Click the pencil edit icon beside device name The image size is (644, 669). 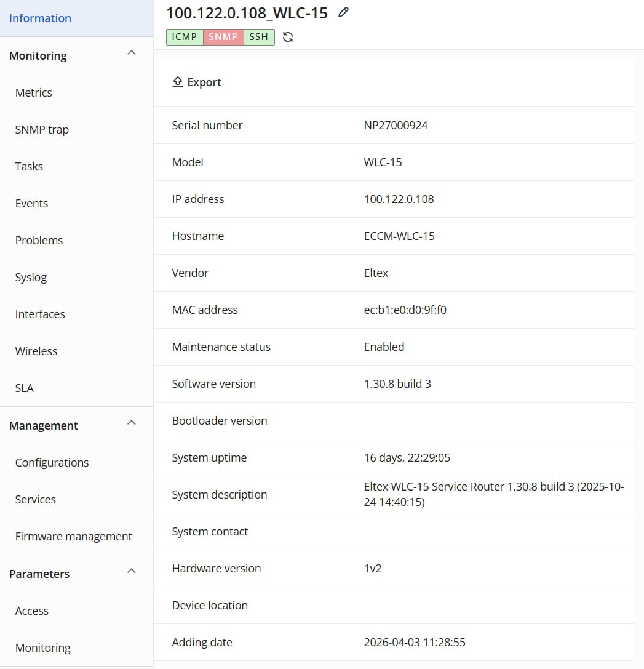coord(344,12)
